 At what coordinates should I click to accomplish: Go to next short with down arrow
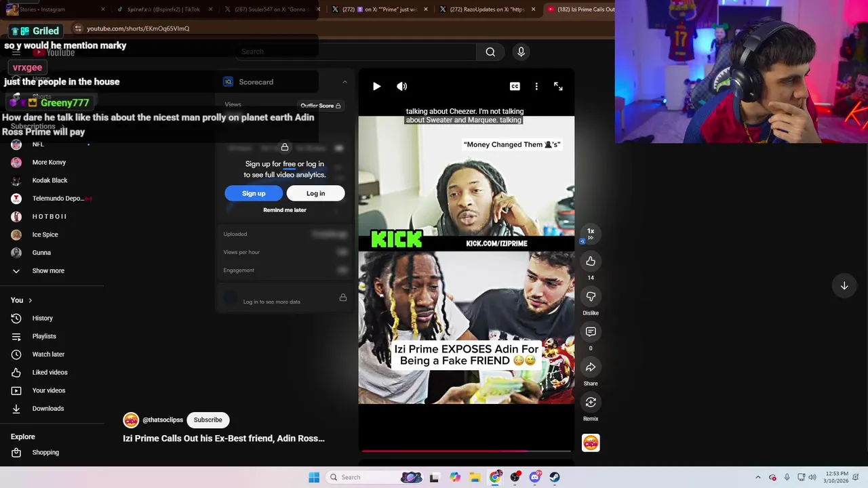(x=844, y=286)
